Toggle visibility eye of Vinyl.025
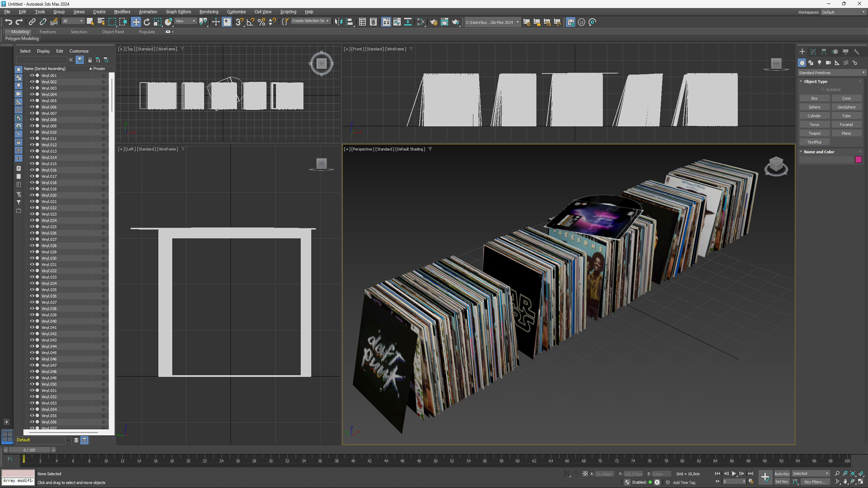The width and height of the screenshot is (868, 488). click(32, 227)
